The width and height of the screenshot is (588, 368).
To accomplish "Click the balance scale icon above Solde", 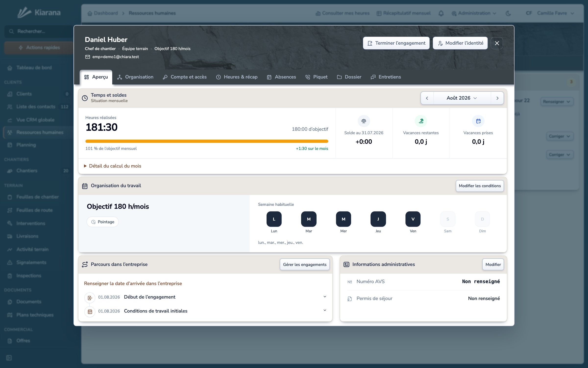I will tap(364, 121).
